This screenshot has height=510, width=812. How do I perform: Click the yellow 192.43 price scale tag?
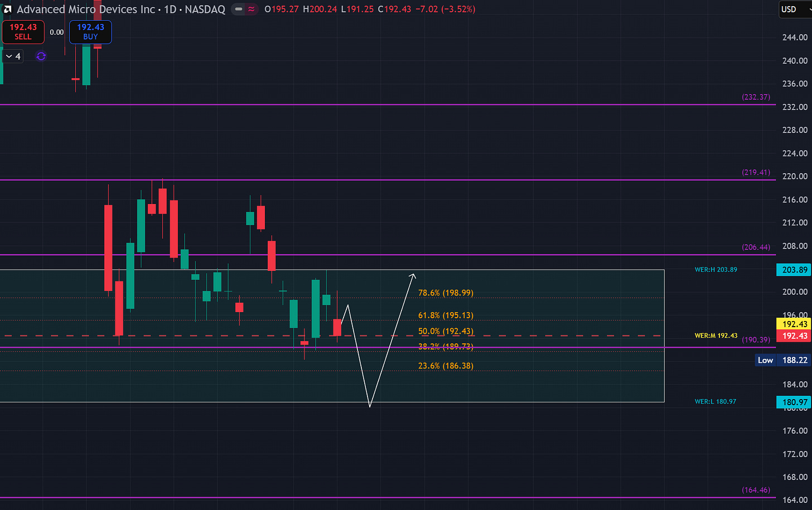(794, 324)
